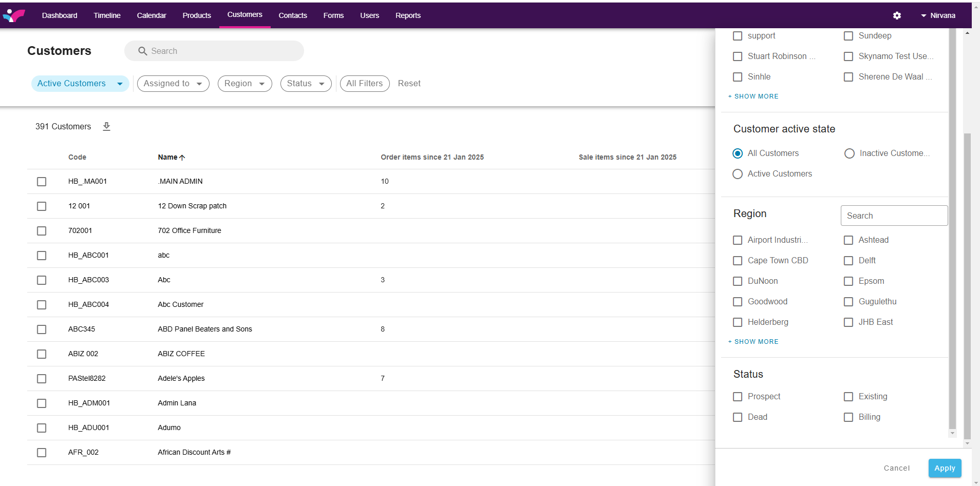Switch to the Products tab
The image size is (980, 486).
click(197, 15)
